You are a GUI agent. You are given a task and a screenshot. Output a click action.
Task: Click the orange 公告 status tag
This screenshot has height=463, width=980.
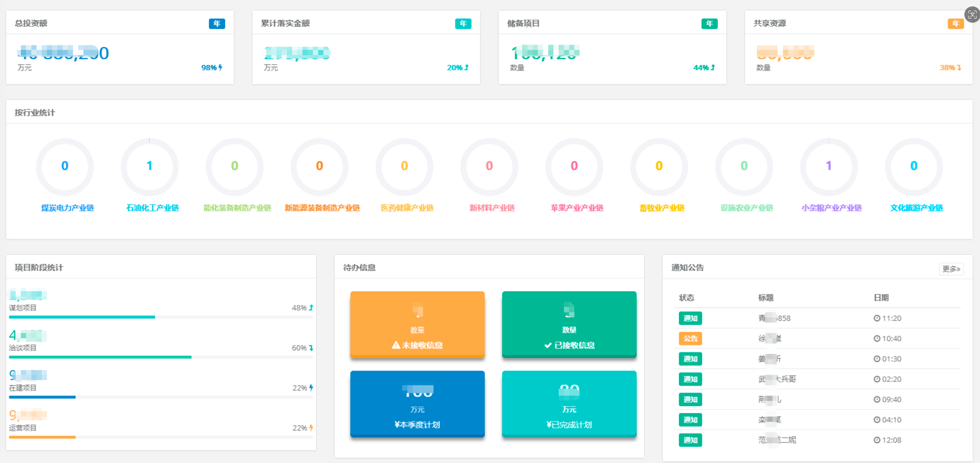(x=690, y=338)
